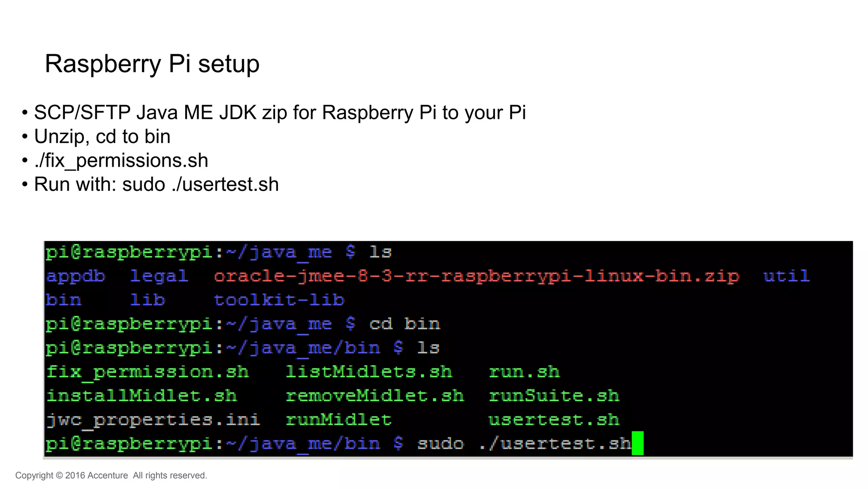Image resolution: width=868 pixels, height=489 pixels.
Task: Click 'listMidlets.sh' in terminal listing
Action: [369, 372]
